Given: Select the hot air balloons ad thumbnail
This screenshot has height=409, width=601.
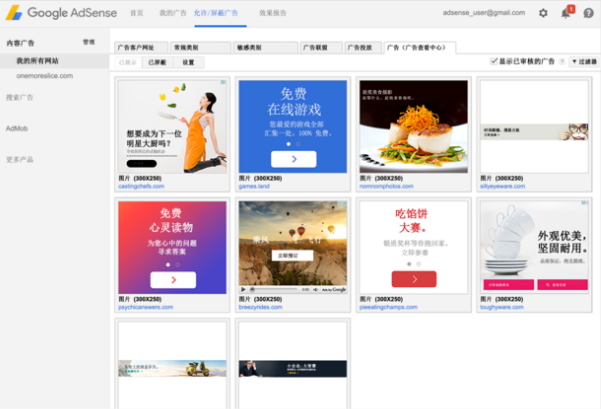Looking at the screenshot, I should click(x=293, y=240).
